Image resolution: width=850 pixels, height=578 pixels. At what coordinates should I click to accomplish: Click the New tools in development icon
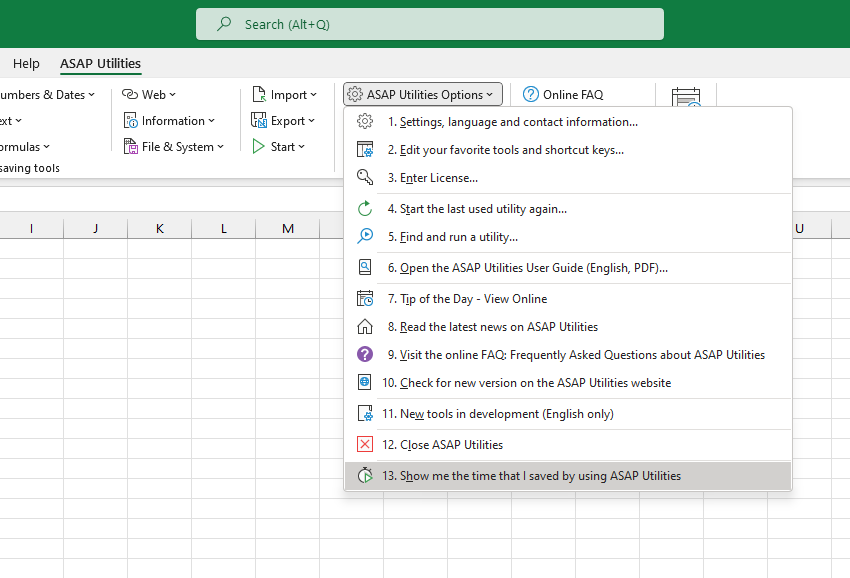tap(365, 414)
